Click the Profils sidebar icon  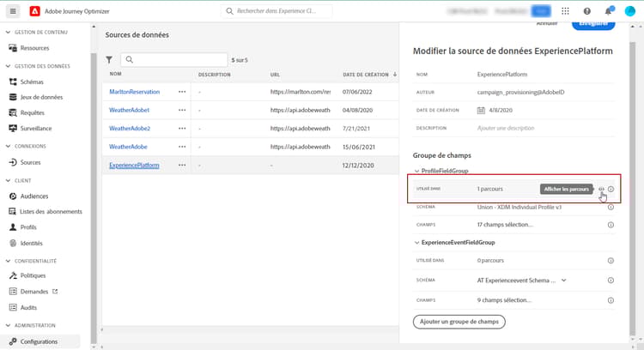(13, 227)
